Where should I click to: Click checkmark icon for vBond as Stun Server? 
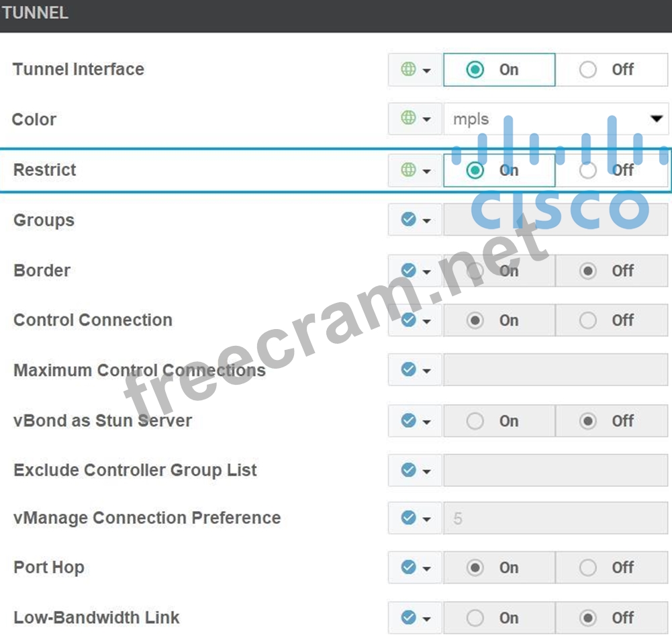tap(408, 420)
